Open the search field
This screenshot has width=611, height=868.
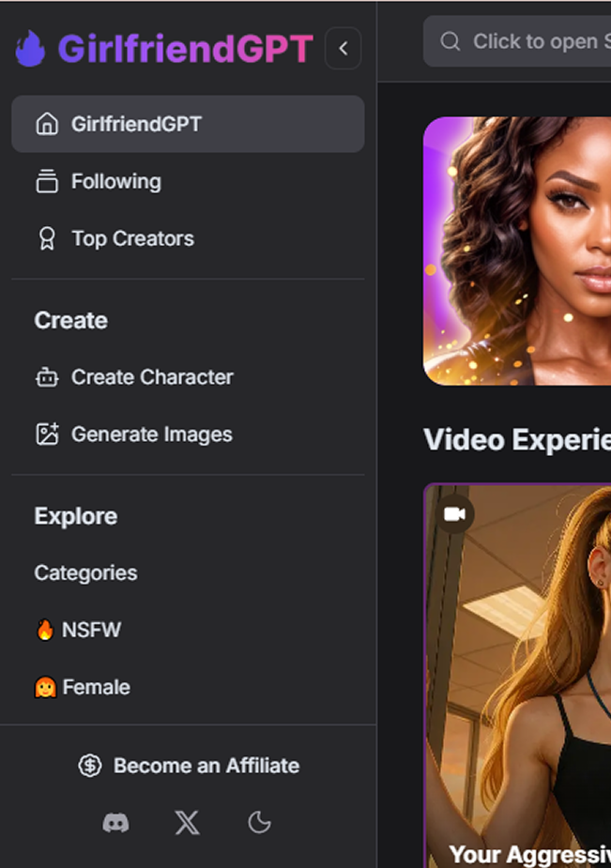click(x=517, y=41)
